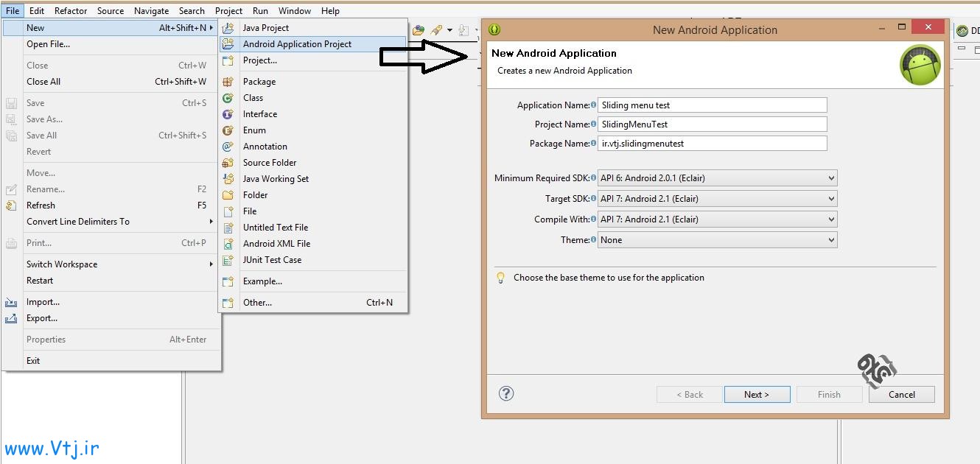980x464 pixels.
Task: Click the Package icon in New submenu
Action: pyautogui.click(x=228, y=82)
